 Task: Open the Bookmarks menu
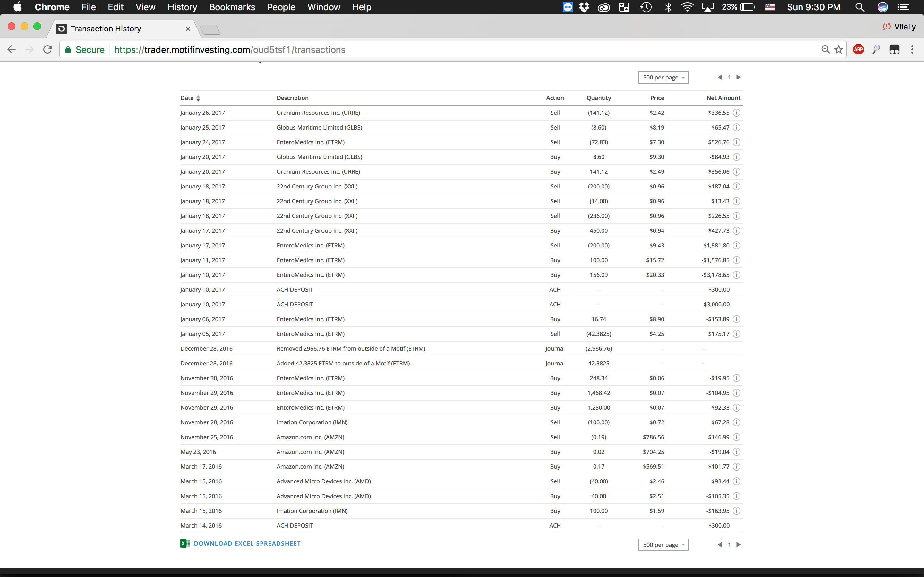point(232,7)
